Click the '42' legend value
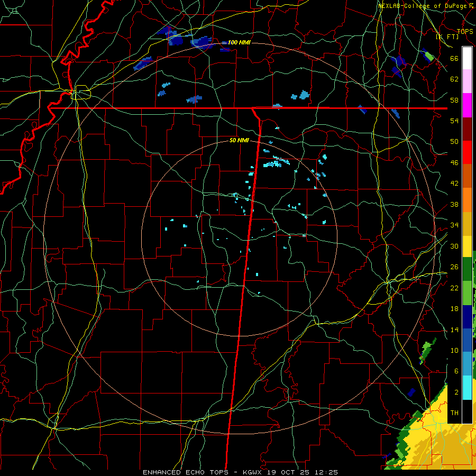476x476 pixels. click(x=454, y=184)
